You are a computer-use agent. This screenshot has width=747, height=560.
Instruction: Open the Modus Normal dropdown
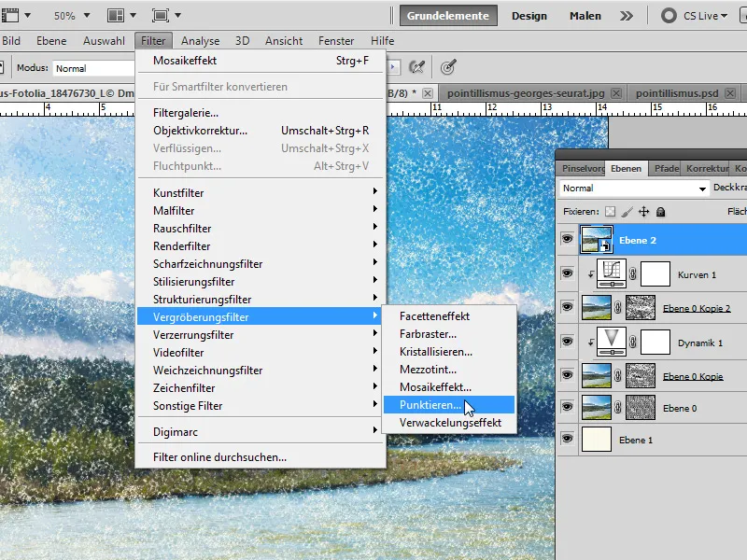pos(94,68)
